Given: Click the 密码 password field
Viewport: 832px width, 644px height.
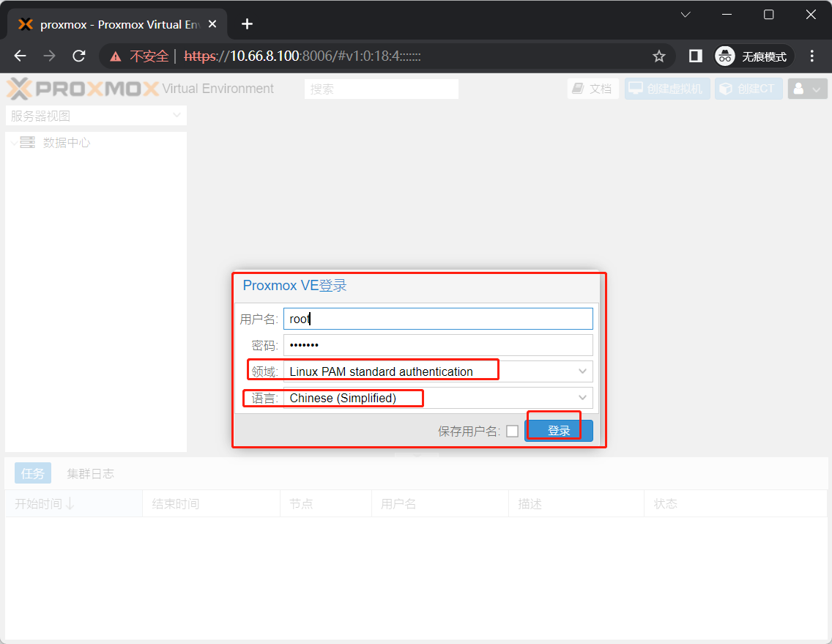Looking at the screenshot, I should click(x=437, y=345).
